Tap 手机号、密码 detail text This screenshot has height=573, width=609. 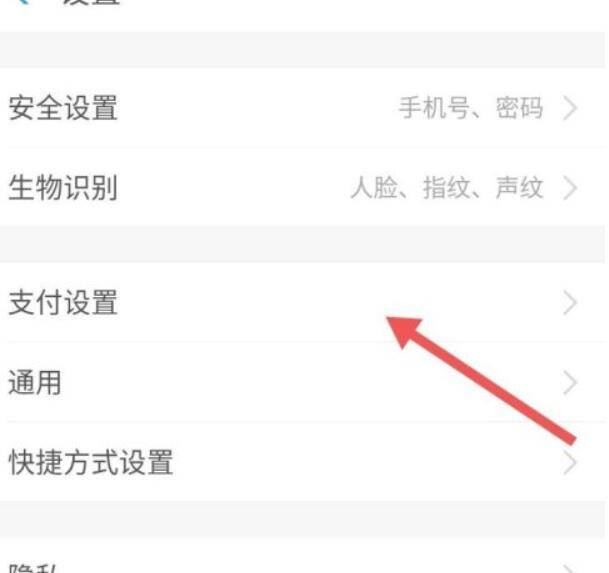pos(471,108)
